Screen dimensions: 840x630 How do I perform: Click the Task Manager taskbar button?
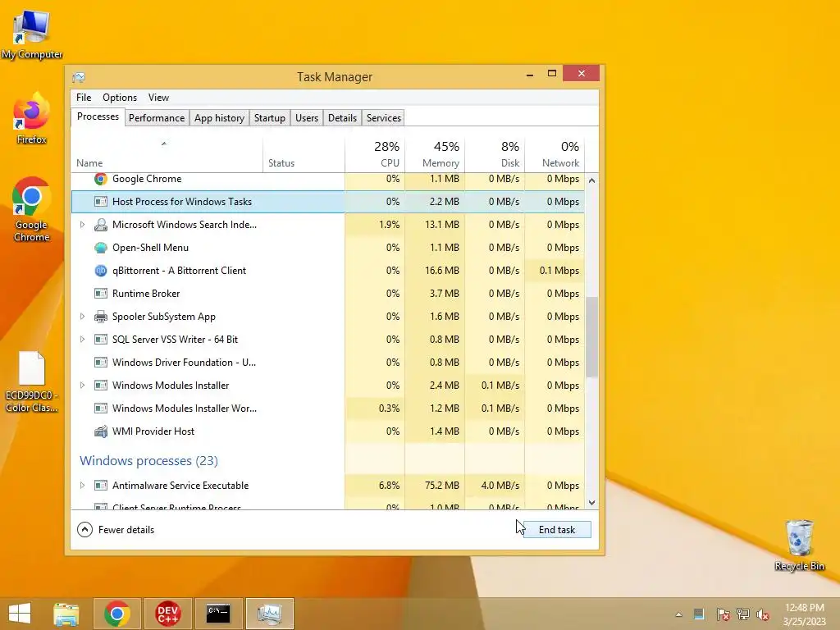click(x=269, y=614)
